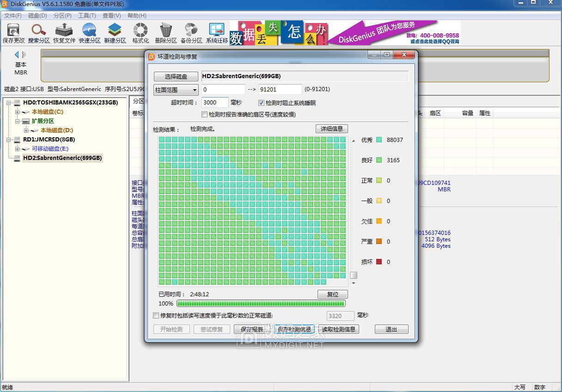Click the 退出 exit button
The image size is (562, 392).
coord(391,329)
